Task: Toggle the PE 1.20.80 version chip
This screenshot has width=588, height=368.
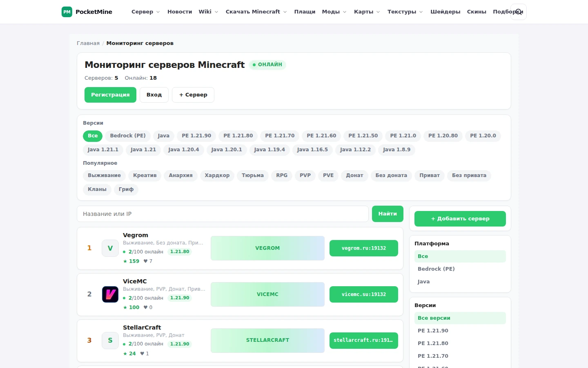Action: 443,136
